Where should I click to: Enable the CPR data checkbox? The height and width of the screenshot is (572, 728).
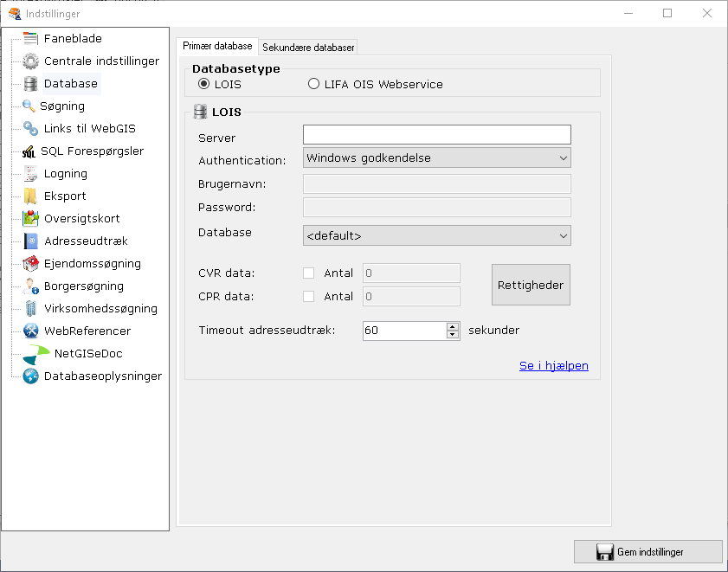(308, 297)
